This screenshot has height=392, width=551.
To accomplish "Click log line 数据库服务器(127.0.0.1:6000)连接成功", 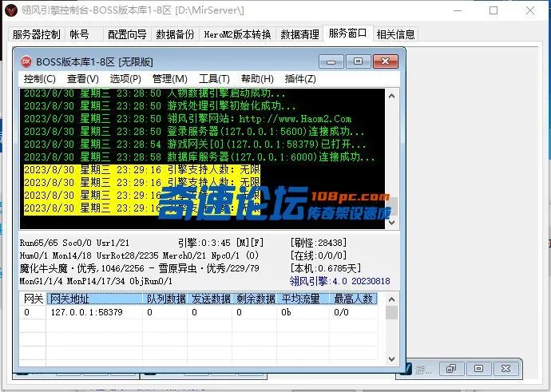I will (200, 156).
